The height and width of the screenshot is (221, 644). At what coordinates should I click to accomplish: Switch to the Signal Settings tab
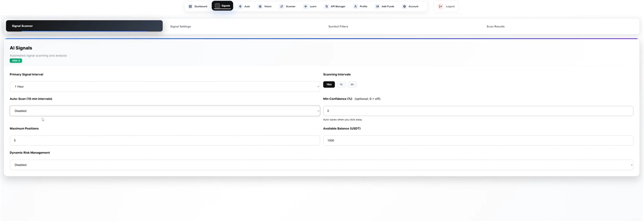pos(181,26)
